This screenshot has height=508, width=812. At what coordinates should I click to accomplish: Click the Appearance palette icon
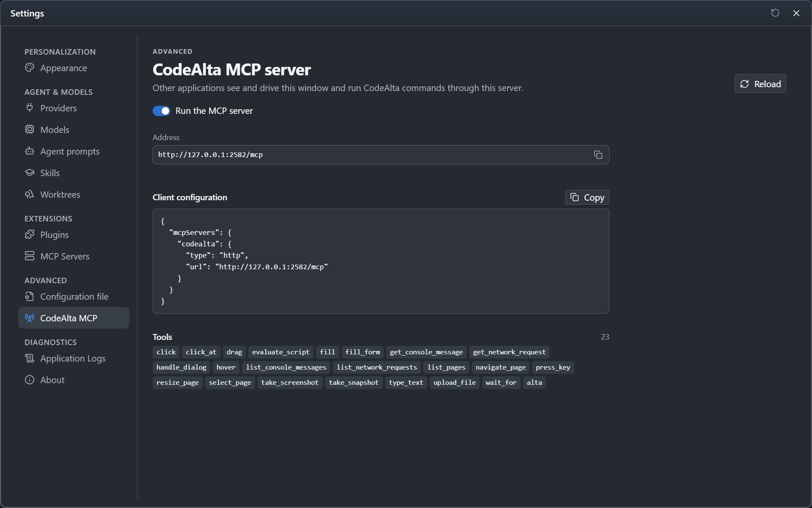30,68
